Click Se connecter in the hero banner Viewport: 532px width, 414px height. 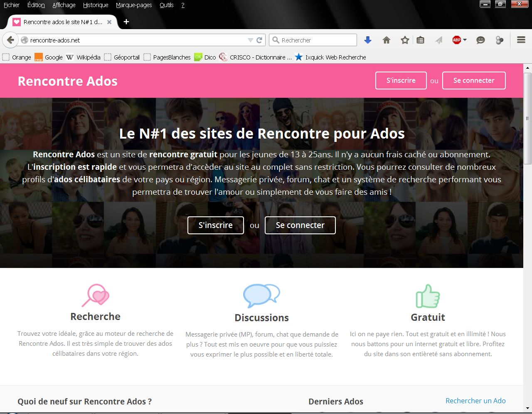click(x=300, y=225)
